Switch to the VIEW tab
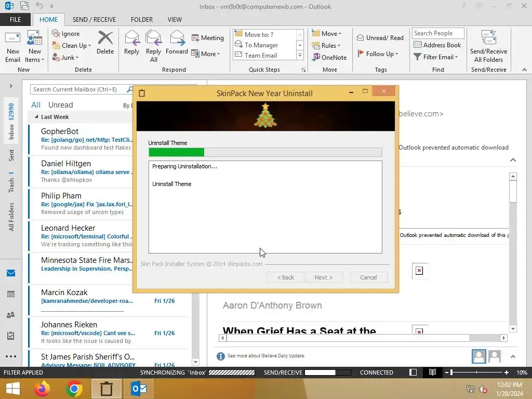This screenshot has width=532, height=399. coord(175,19)
